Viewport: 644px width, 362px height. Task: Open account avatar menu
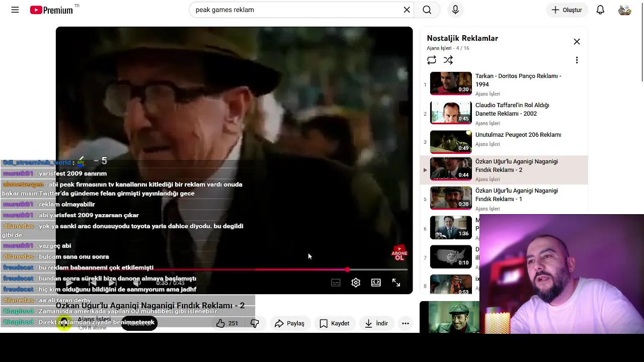coord(624,10)
